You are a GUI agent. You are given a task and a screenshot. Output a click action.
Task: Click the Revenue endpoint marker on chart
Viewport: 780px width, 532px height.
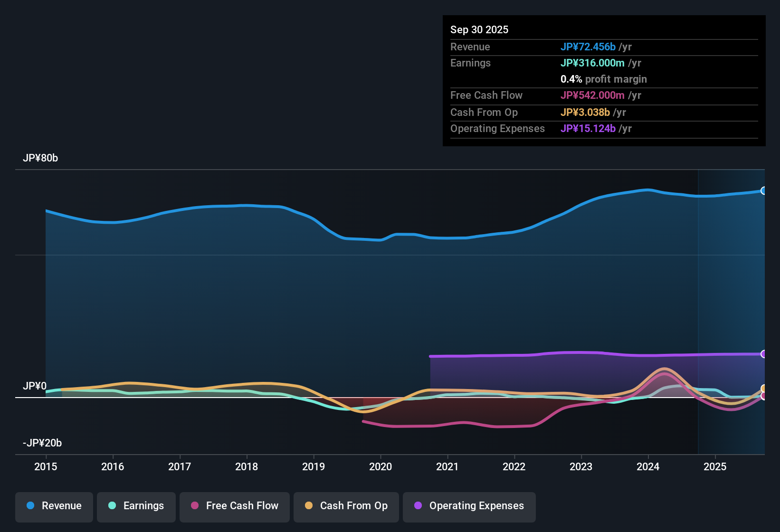point(764,190)
